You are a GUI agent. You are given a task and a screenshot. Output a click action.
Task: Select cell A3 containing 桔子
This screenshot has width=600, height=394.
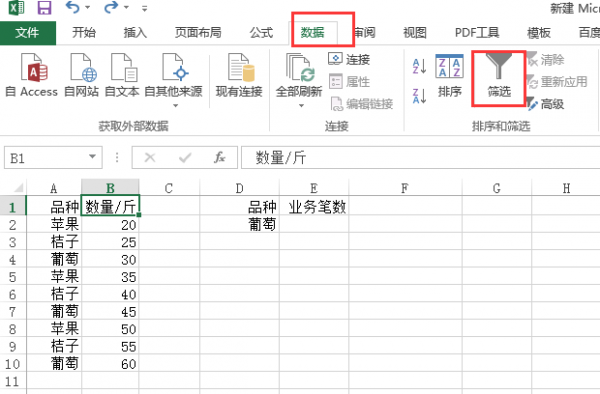click(54, 242)
